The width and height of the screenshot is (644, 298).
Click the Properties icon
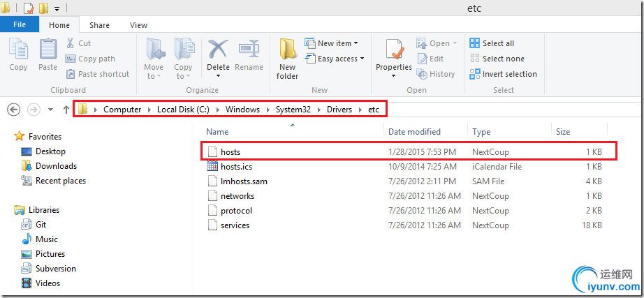(394, 50)
